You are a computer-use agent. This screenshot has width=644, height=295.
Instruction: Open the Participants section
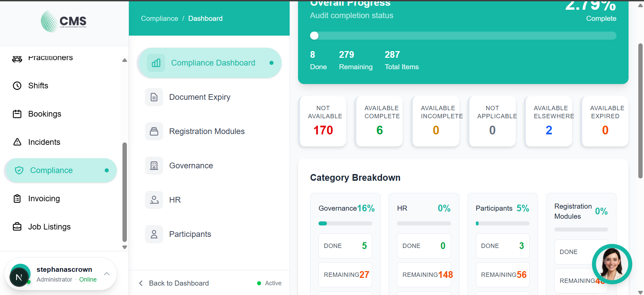[209, 234]
